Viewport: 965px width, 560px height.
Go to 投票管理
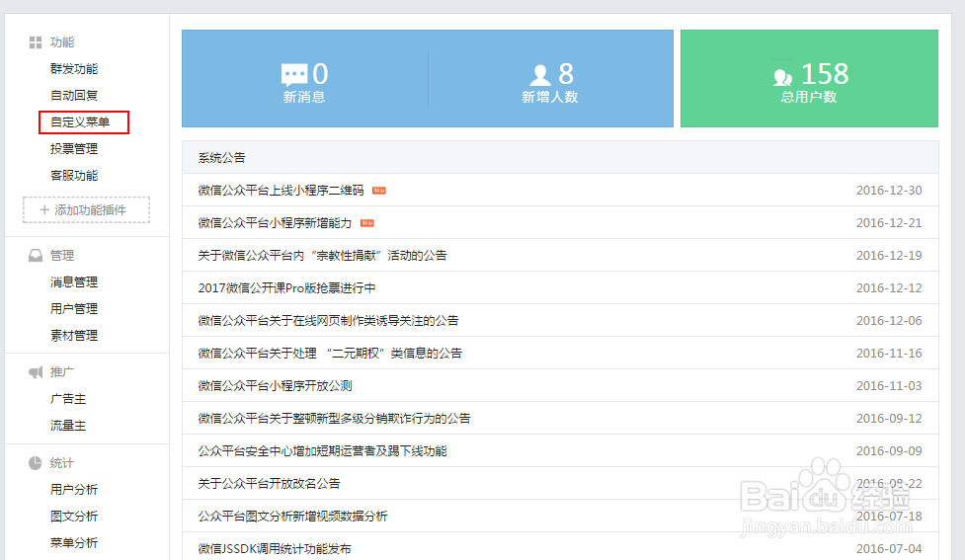click(74, 149)
